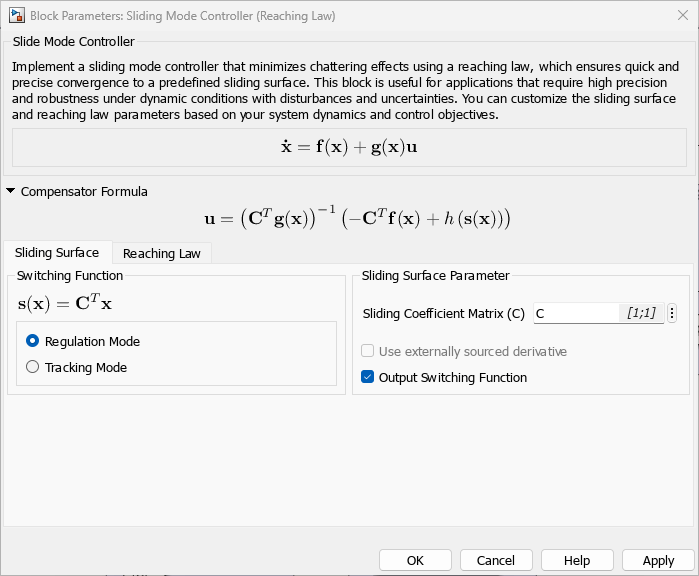Click the Simulink block icon in title bar

coord(17,16)
